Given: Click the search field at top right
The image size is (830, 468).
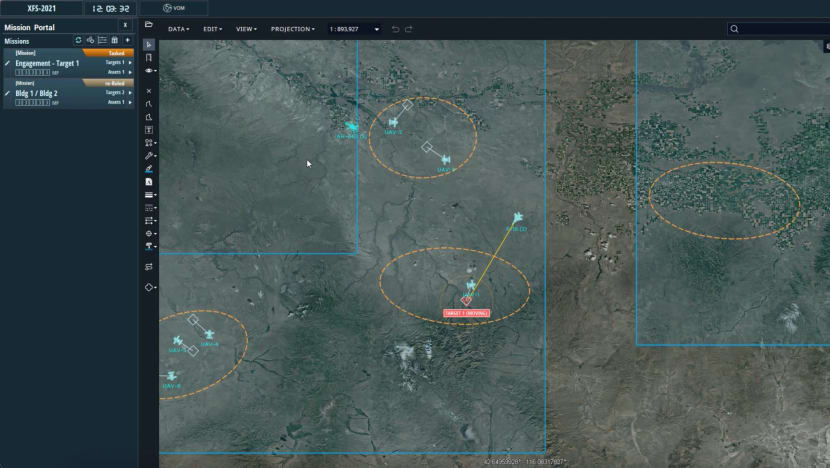Looking at the screenshot, I should coord(780,29).
